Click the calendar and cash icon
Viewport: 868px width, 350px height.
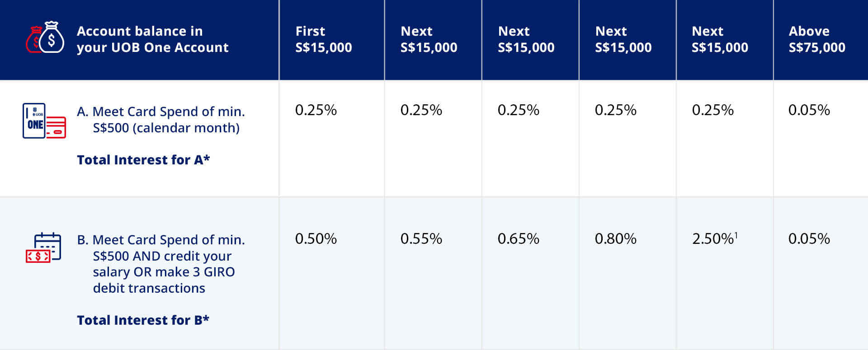(x=43, y=247)
